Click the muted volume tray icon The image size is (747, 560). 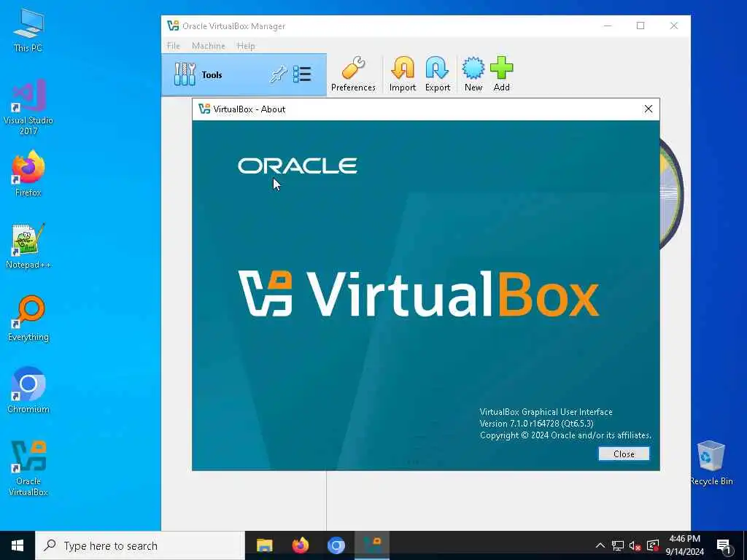[x=635, y=545]
